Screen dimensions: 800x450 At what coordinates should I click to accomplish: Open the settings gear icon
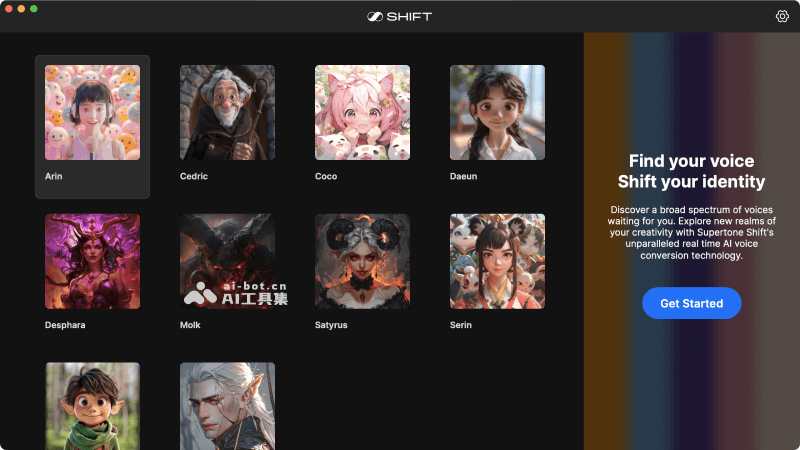coord(782,16)
